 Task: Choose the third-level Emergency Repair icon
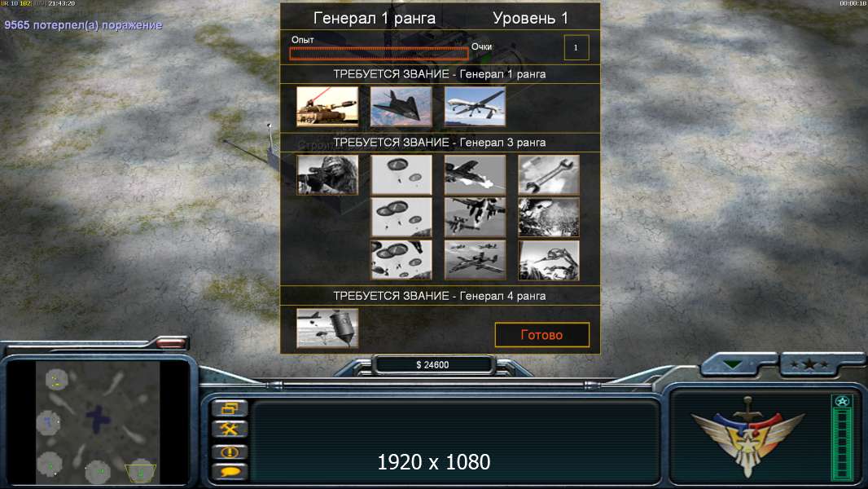[549, 260]
